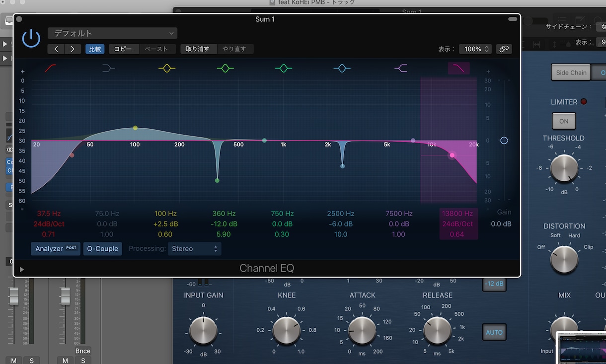The height and width of the screenshot is (364, 606).
Task: Toggle the Analyzer POST button
Action: click(x=56, y=249)
